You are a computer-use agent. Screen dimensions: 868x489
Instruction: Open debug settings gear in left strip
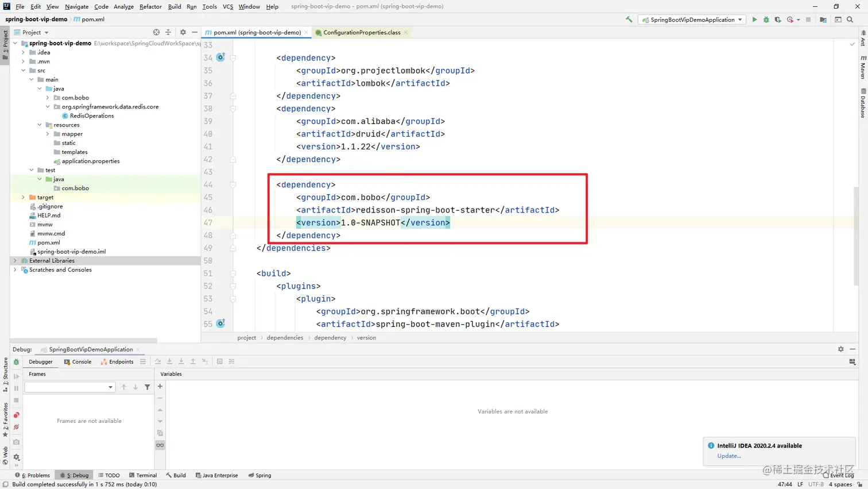(16, 457)
